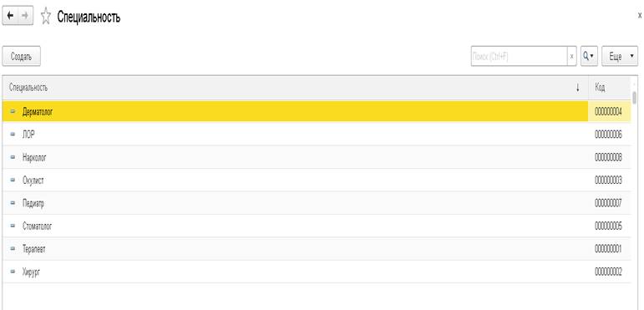Add form to favorites with star icon
This screenshot has width=644, height=310.
pos(46,17)
